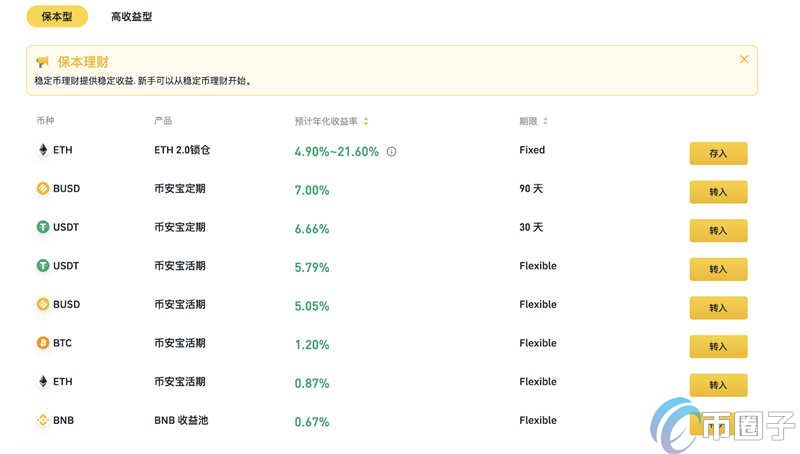This screenshot has height=454, width=800.
Task: Click the ETH coin icon in 币安宝活期 row
Action: 43,381
